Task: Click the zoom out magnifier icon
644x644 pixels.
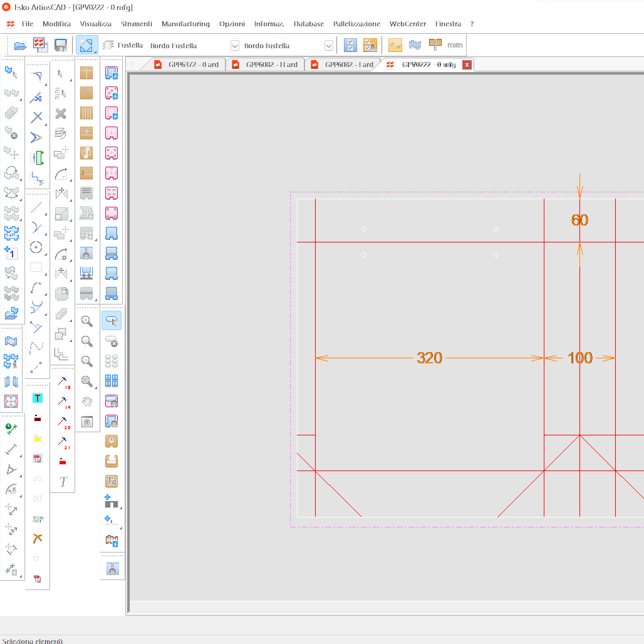Action: 86,361
